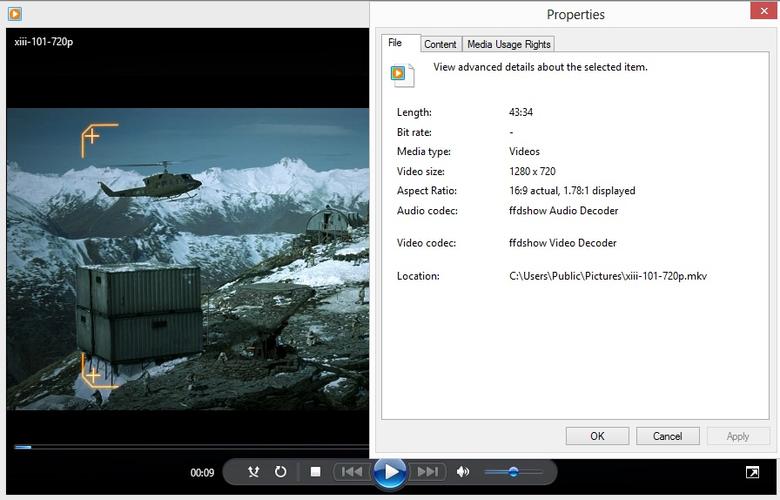The image size is (780, 500).
Task: Click the Aspect Ratio value 16:9 actual
Action: pyautogui.click(x=572, y=191)
